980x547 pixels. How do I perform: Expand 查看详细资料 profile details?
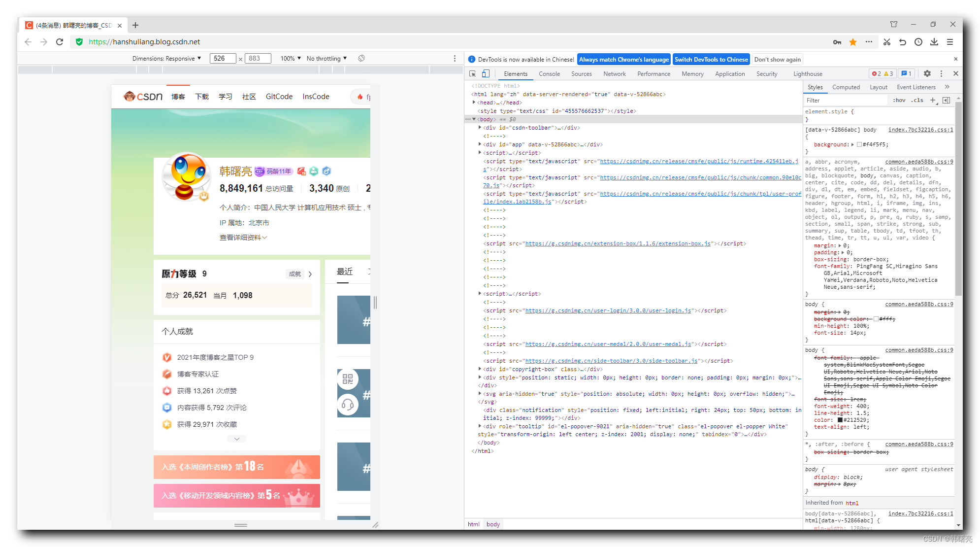pos(243,238)
